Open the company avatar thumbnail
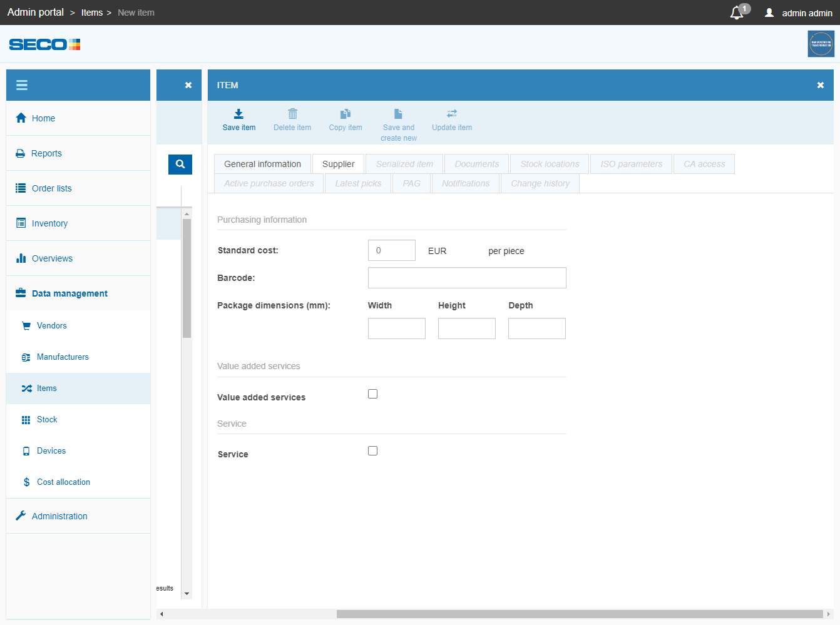Image resolution: width=840 pixels, height=625 pixels. click(x=821, y=44)
